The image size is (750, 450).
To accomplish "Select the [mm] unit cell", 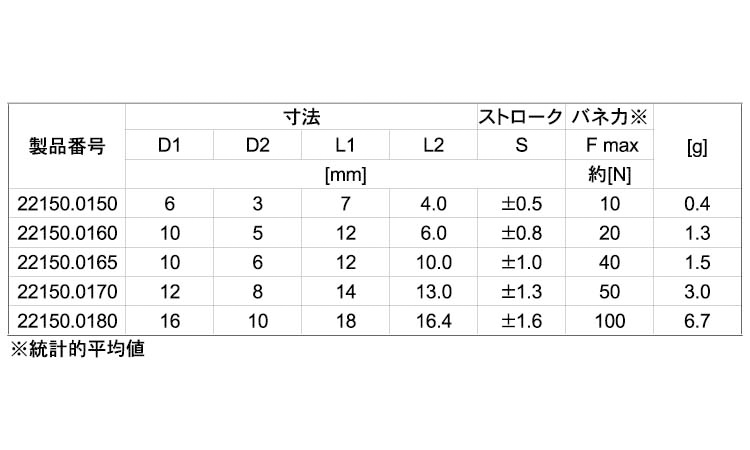I will (345, 175).
